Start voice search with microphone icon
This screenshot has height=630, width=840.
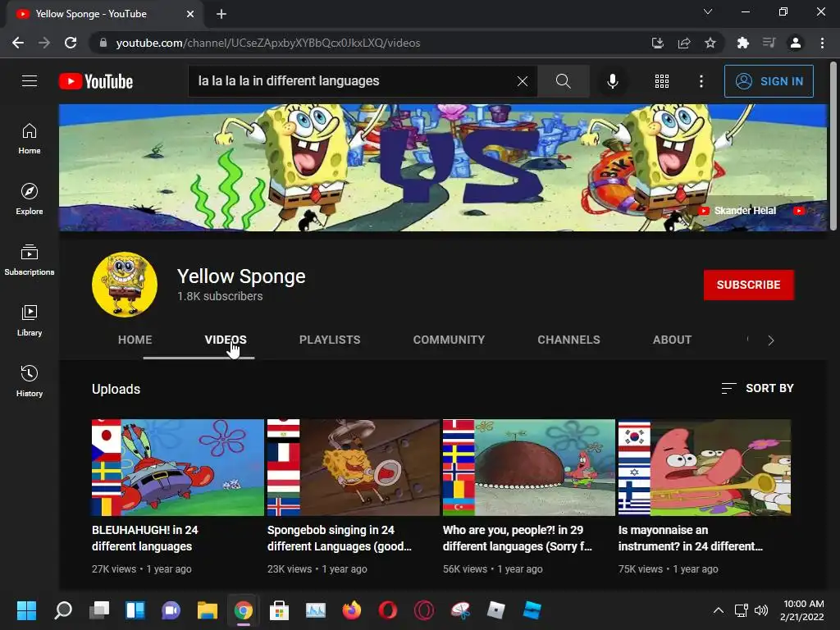coord(612,81)
